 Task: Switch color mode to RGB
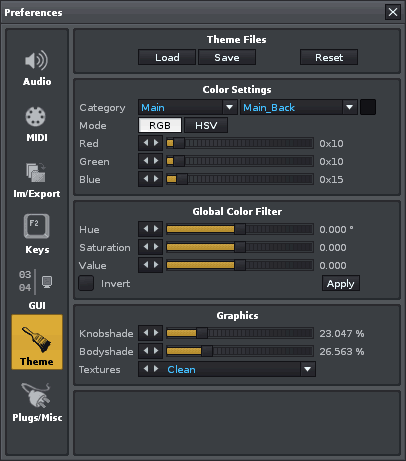pos(160,125)
